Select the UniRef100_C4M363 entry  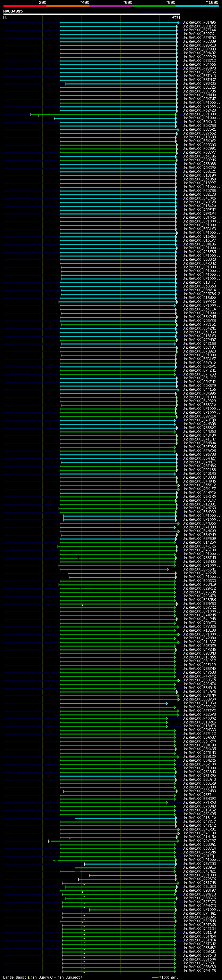pos(199,431)
